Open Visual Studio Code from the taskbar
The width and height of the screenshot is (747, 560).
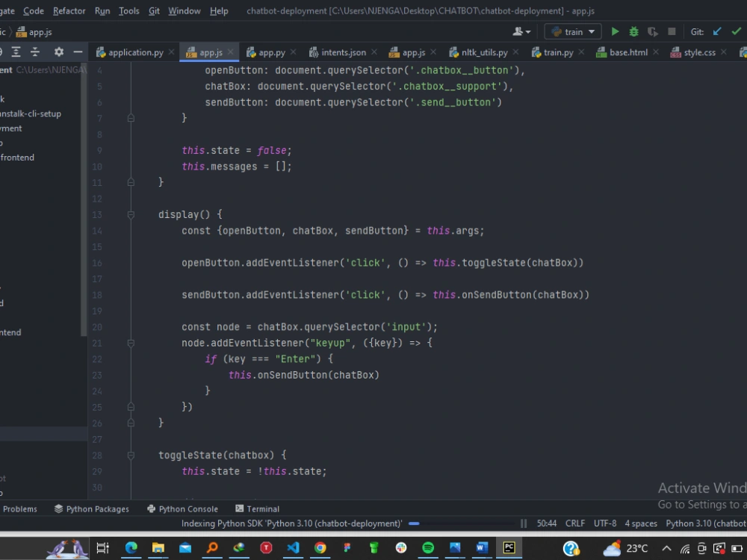click(293, 547)
